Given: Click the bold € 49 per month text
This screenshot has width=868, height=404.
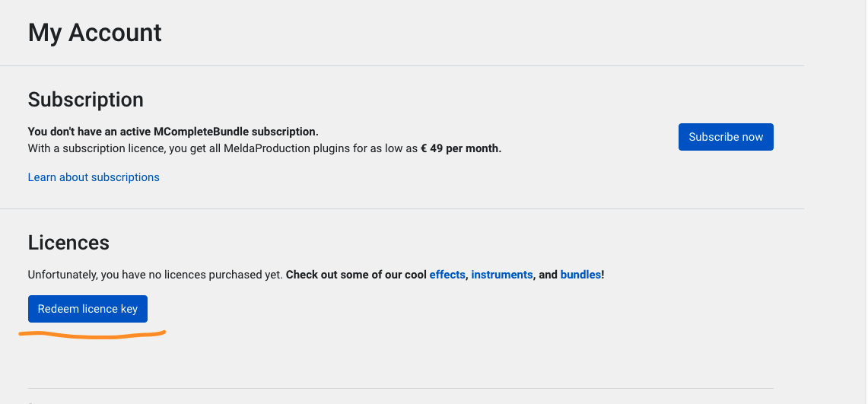Looking at the screenshot, I should pos(461,148).
